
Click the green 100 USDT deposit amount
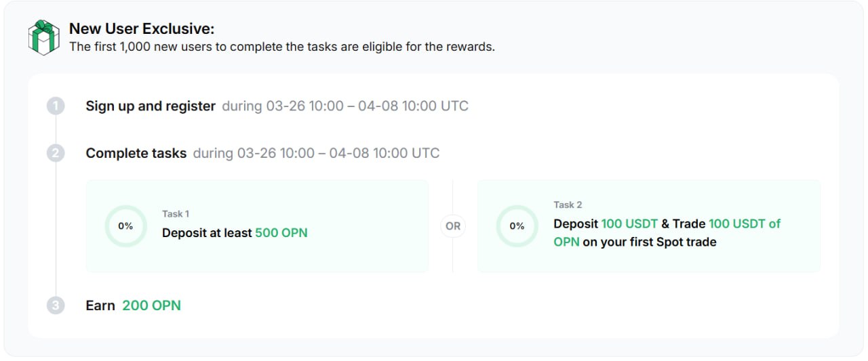click(x=629, y=224)
